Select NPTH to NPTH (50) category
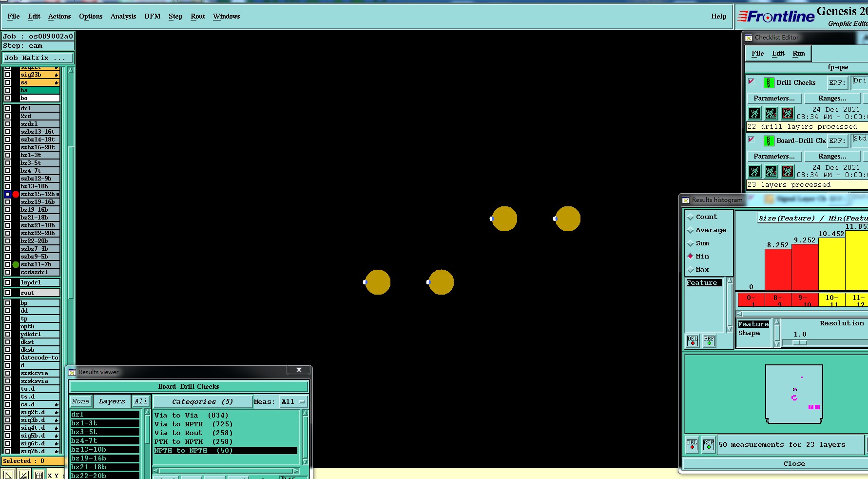The image size is (868, 479). click(226, 451)
